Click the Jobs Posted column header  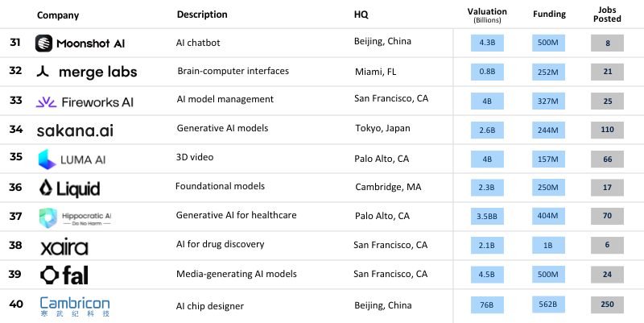(x=605, y=14)
